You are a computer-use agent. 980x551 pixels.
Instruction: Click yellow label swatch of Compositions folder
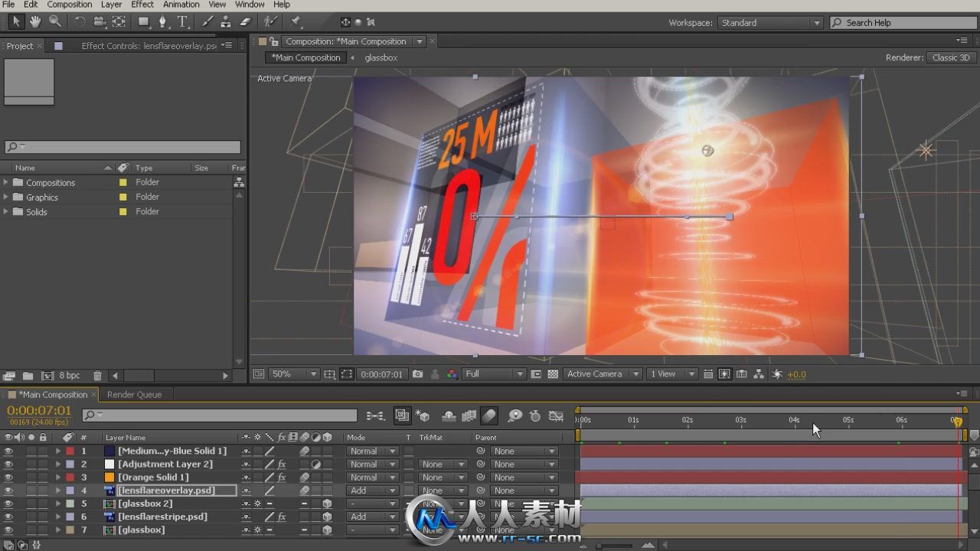pos(122,183)
